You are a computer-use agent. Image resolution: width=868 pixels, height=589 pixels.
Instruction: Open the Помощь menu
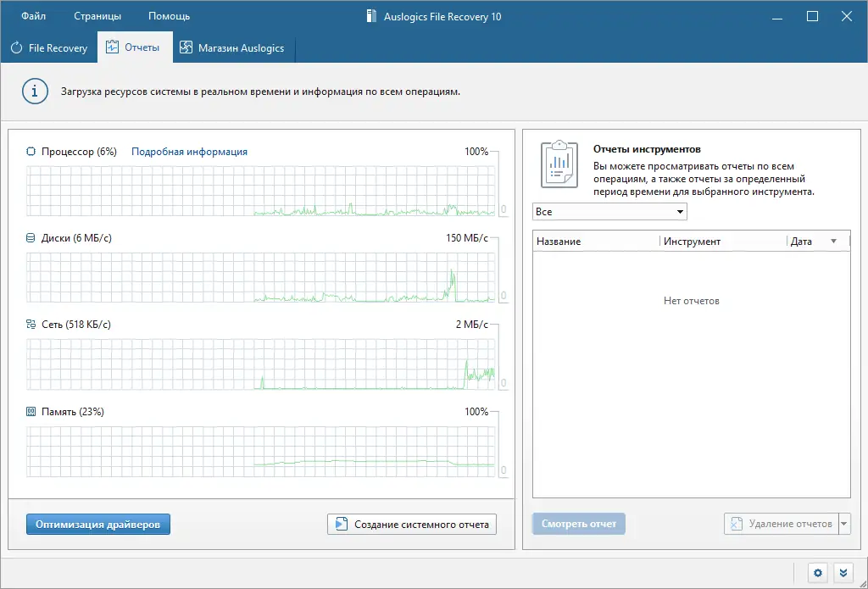(x=169, y=16)
